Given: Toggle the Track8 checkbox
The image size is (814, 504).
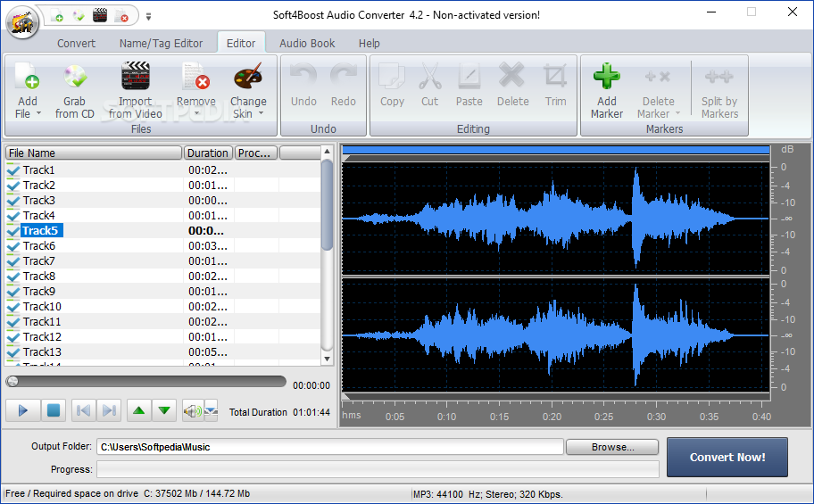Looking at the screenshot, I should pyautogui.click(x=13, y=277).
